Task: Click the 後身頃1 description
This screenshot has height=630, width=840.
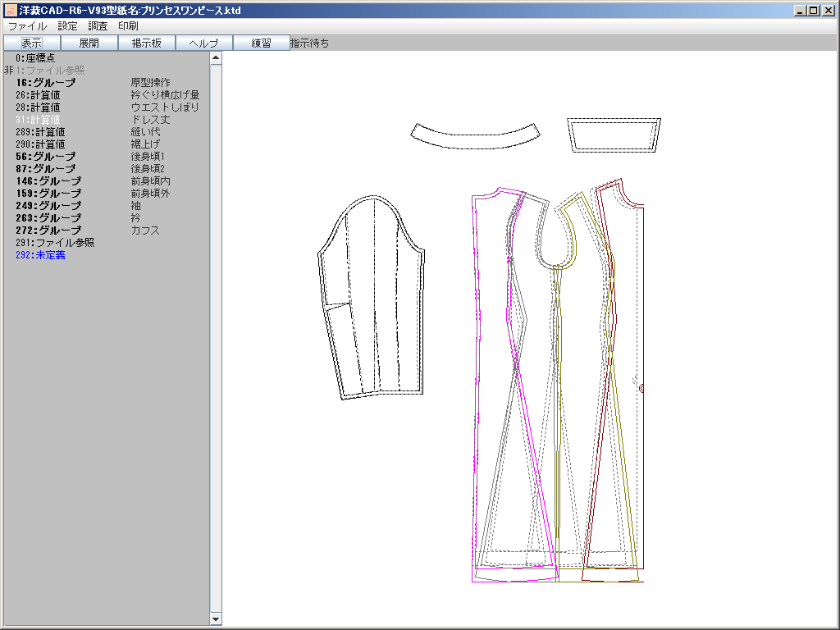Action: click(148, 157)
